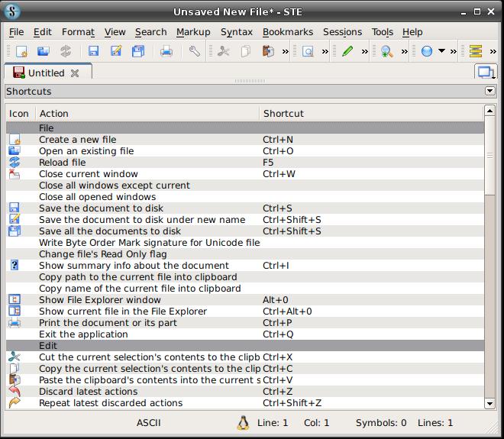Image resolution: width=504 pixels, height=439 pixels.
Task: Click the vertical scrollbar thumb in the shortcuts list
Action: click(489, 156)
